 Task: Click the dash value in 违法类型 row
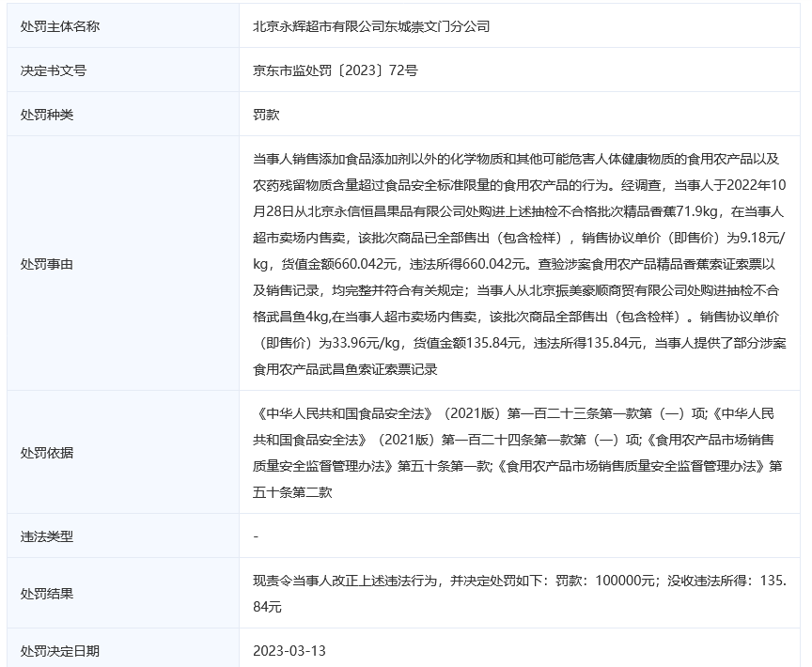coord(257,536)
